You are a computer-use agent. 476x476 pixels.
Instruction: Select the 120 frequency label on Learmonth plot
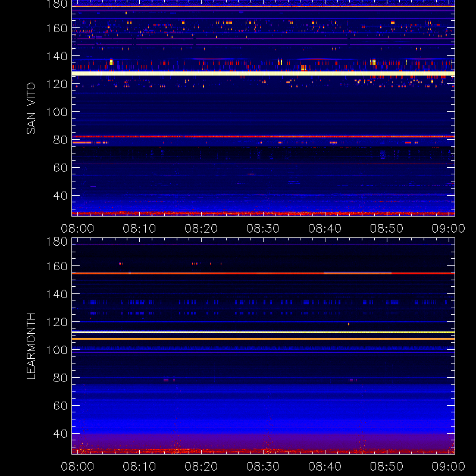(57, 322)
